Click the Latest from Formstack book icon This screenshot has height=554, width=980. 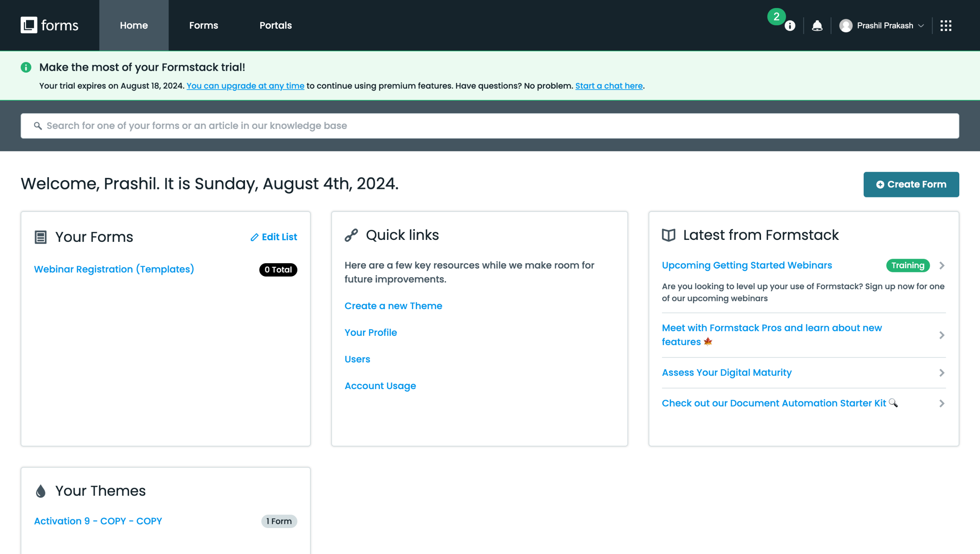coord(668,235)
